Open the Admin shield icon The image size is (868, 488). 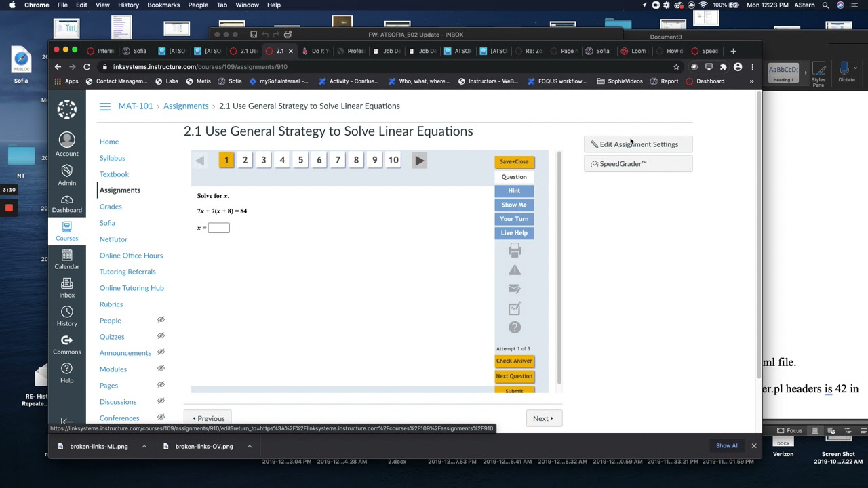66,170
